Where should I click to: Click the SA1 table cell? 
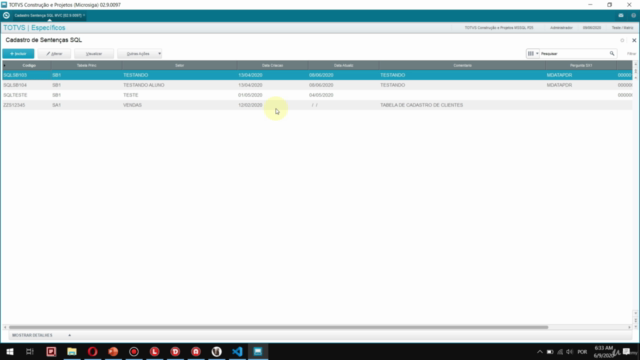point(56,105)
